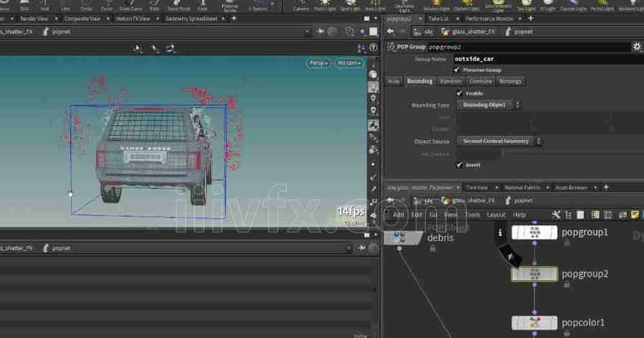Click the Group Name field outside_car
644x338 pixels.
(548, 58)
